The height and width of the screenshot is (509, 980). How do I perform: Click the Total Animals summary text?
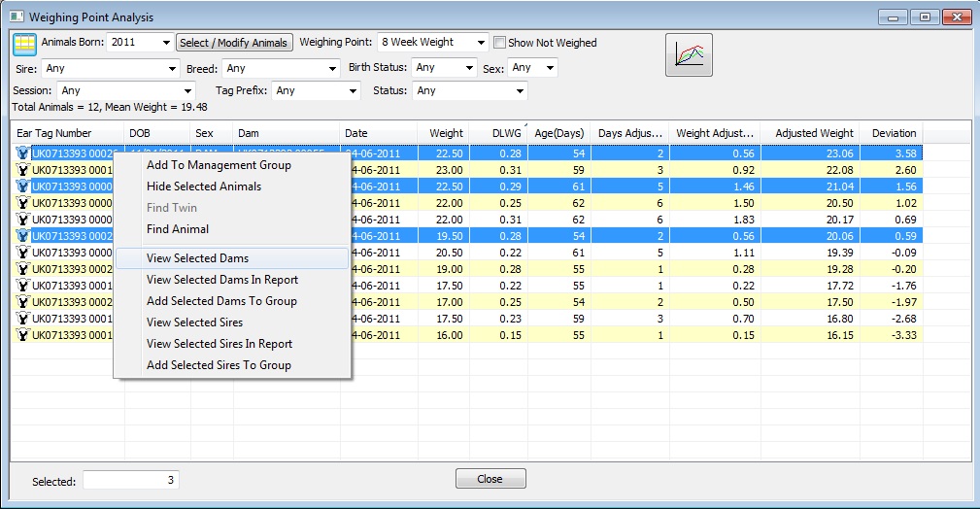point(110,107)
